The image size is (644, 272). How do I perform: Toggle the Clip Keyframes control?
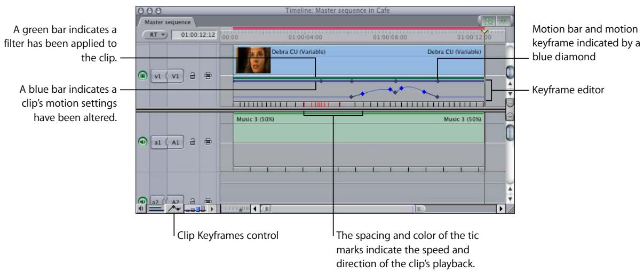[x=175, y=209]
